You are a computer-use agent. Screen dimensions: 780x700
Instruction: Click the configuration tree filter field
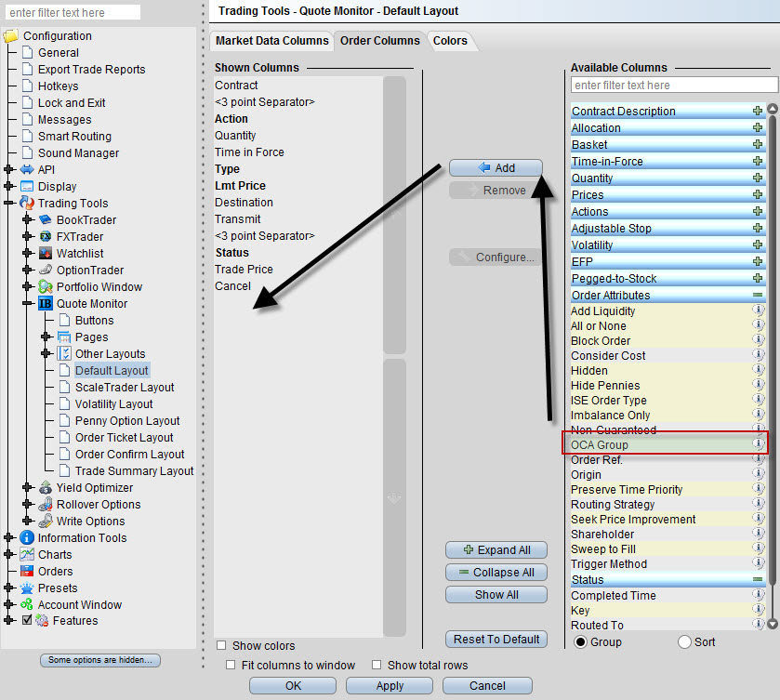coord(73,12)
